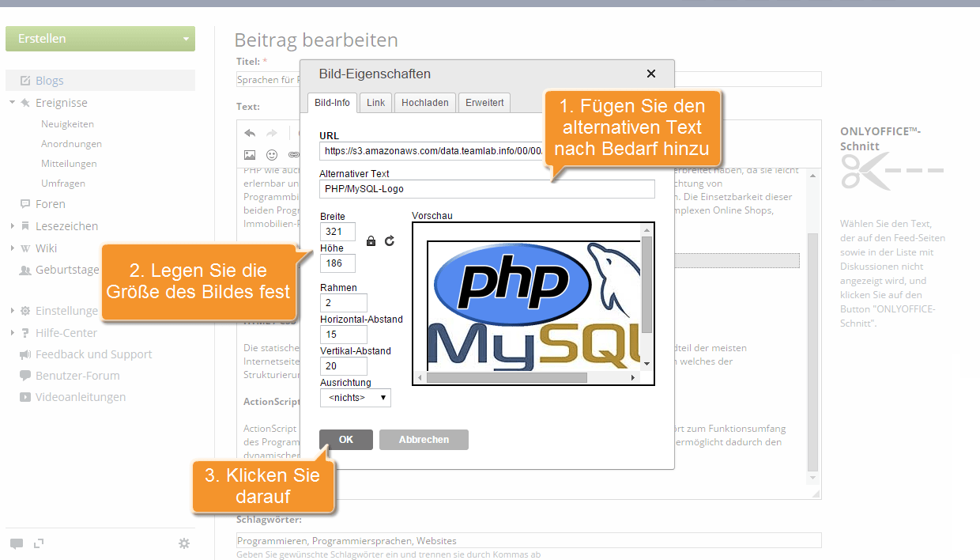This screenshot has height=560, width=980.
Task: Click the Ereignisse label in the sidebar
Action: [62, 103]
